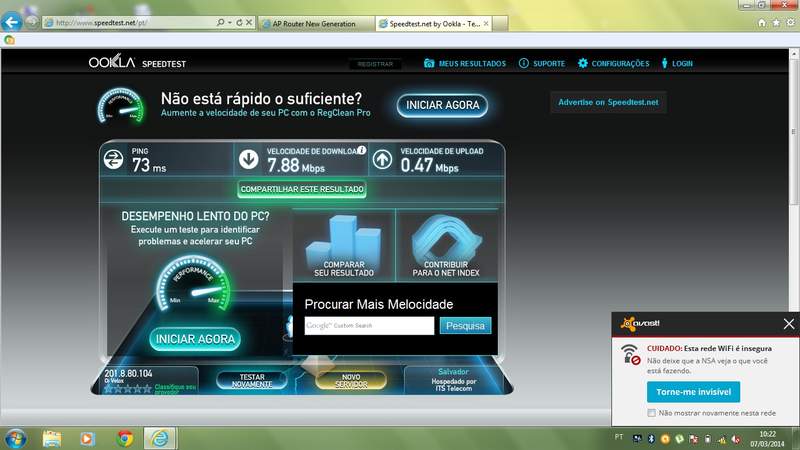Screen dimensions: 800x450
Task: Open the Windows Start button
Action: [x=15, y=439]
